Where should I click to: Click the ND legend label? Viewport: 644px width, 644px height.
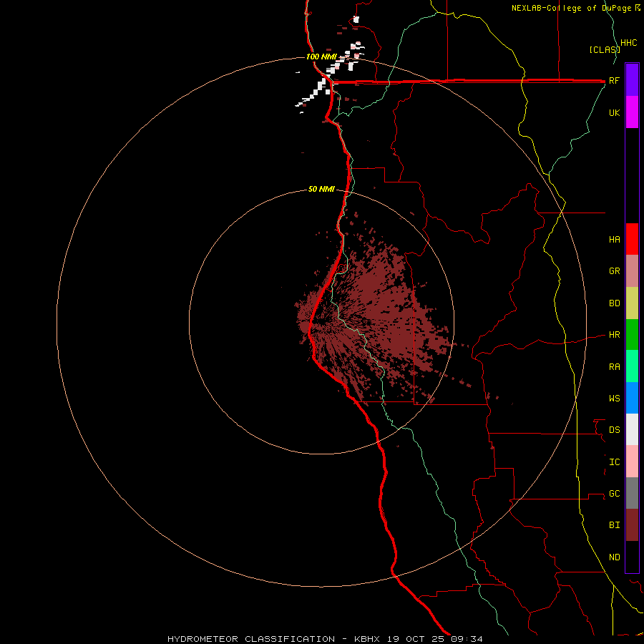[614, 557]
